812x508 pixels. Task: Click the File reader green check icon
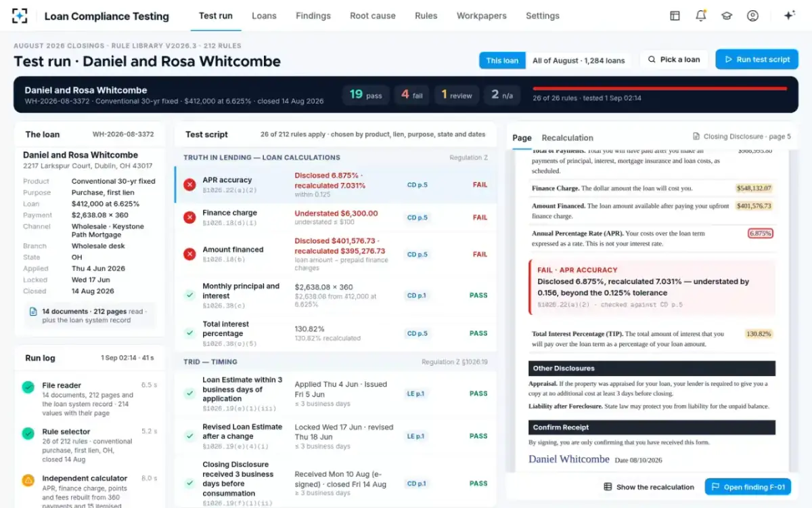[x=28, y=387]
